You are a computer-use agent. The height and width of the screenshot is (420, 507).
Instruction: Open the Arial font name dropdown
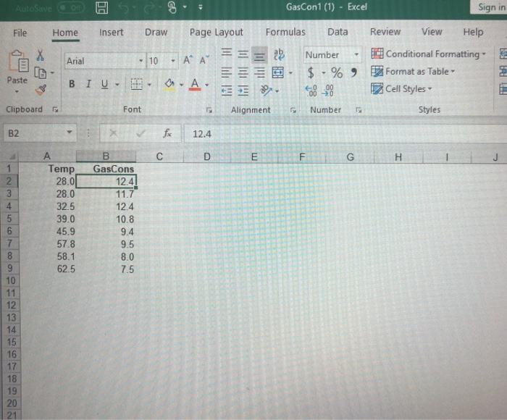[x=141, y=61]
